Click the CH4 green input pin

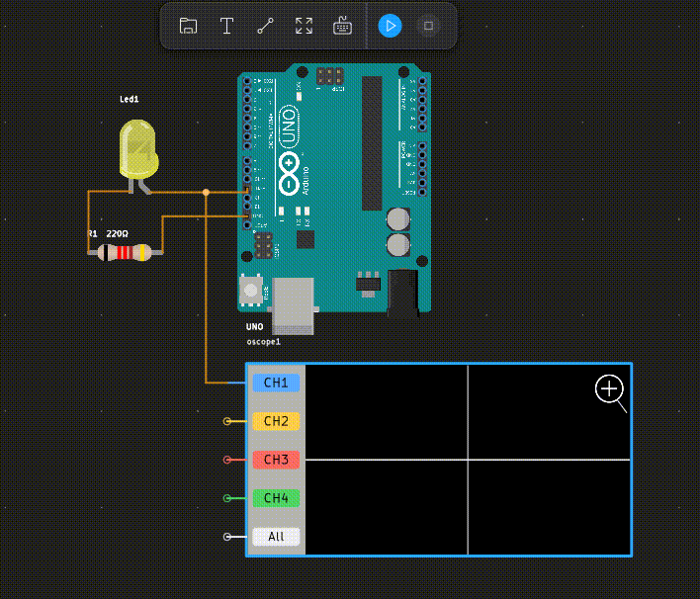pos(227,497)
